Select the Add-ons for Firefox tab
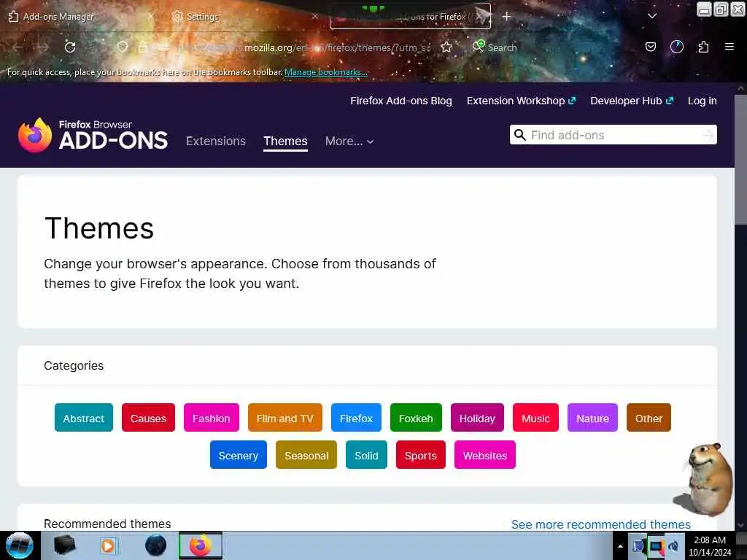This screenshot has width=747, height=560. pos(410,17)
